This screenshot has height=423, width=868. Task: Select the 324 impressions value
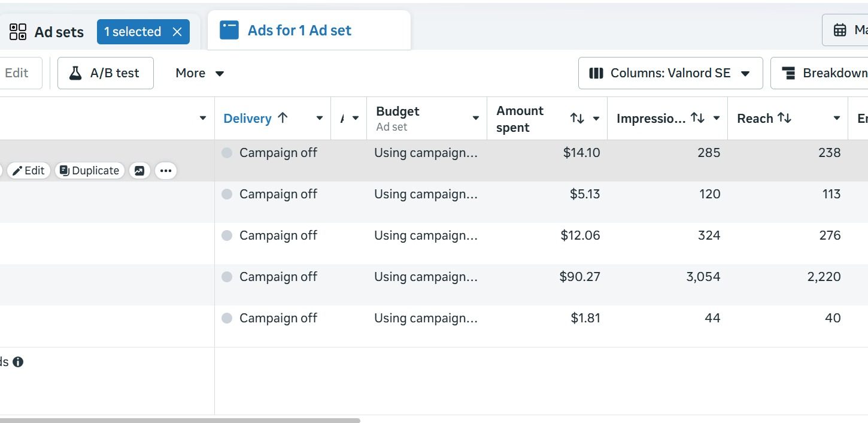(x=709, y=235)
